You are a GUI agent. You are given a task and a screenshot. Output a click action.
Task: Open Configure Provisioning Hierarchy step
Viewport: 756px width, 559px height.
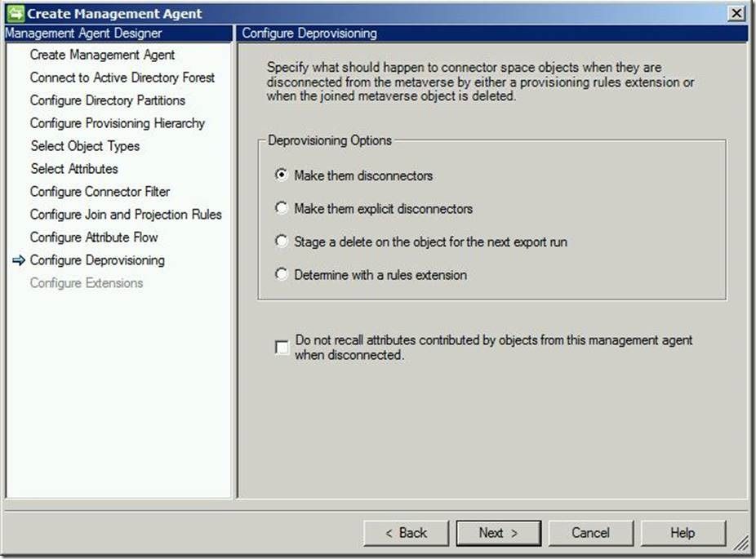118,123
